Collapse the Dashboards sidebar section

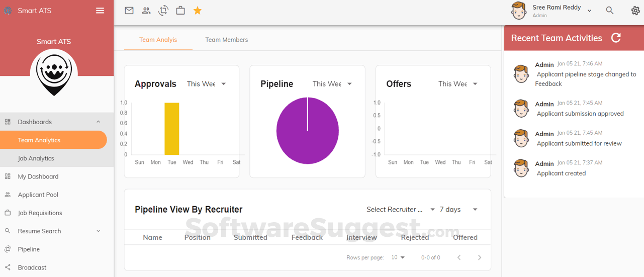(99, 122)
